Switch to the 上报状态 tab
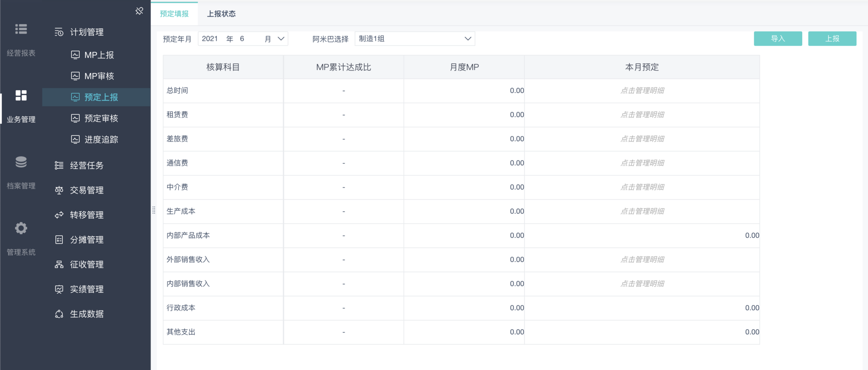 point(221,14)
